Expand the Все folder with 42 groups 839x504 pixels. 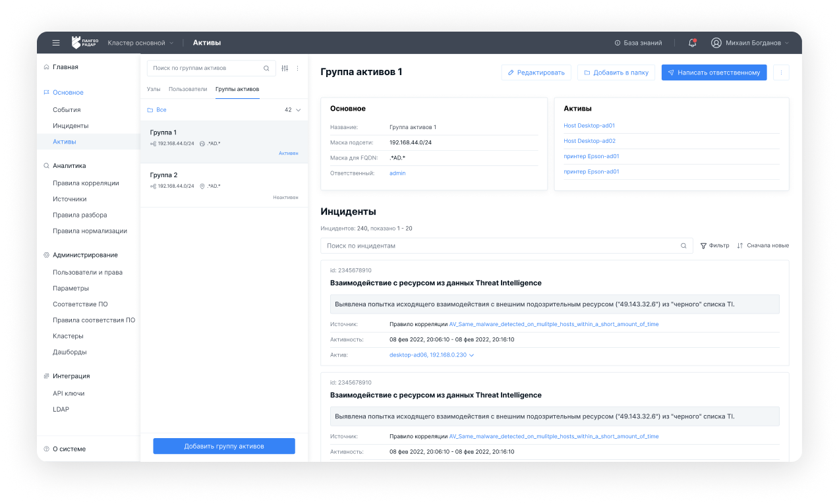point(297,110)
